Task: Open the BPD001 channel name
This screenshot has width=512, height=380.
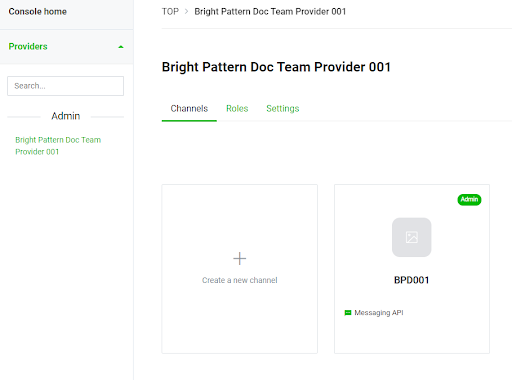Action: click(x=412, y=280)
